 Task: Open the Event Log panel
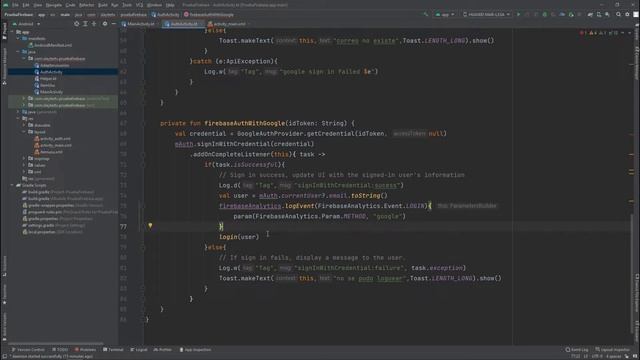tap(577, 350)
